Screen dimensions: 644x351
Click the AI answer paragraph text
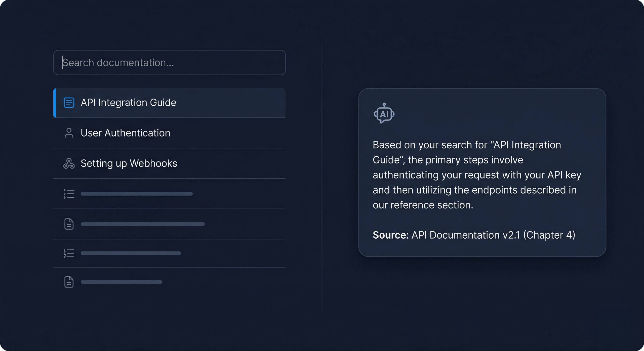477,175
